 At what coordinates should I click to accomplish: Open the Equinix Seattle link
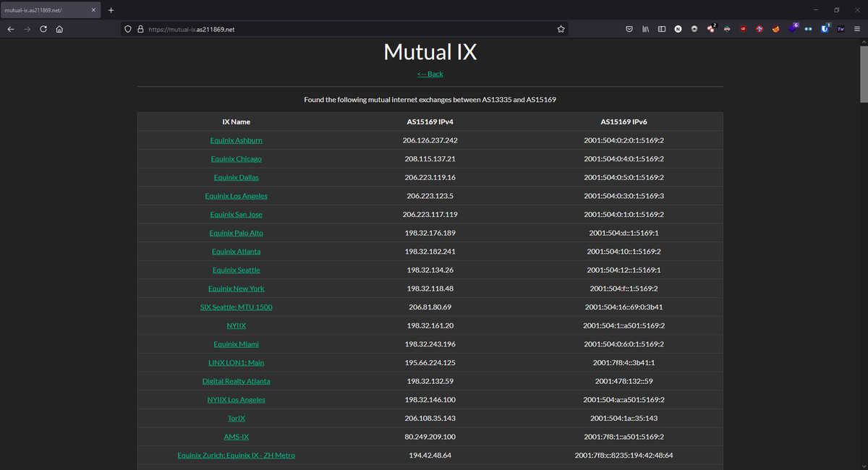point(236,270)
